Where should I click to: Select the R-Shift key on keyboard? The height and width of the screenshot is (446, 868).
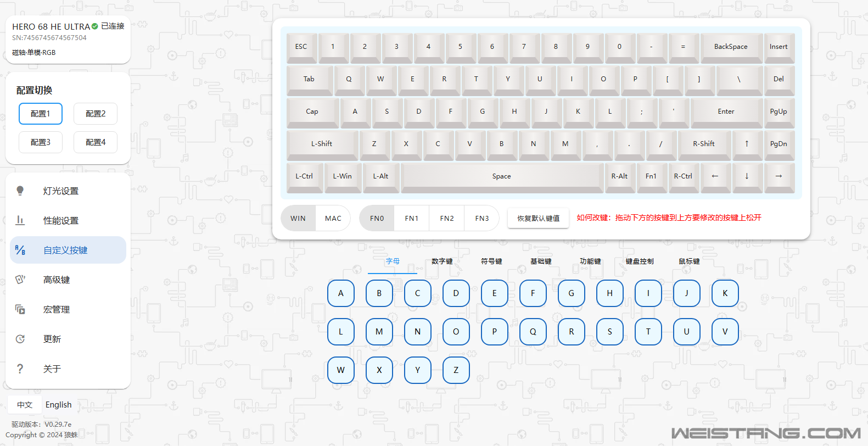pyautogui.click(x=704, y=145)
